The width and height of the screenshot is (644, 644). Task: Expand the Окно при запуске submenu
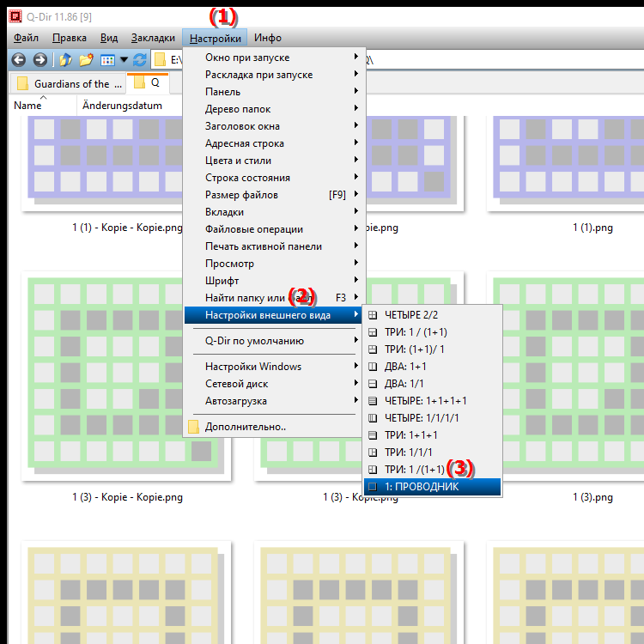click(x=273, y=58)
